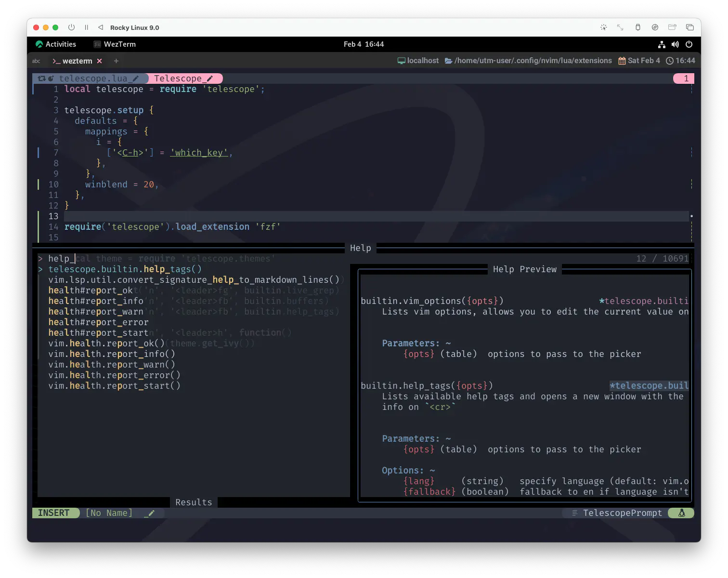The image size is (728, 578).
Task: Open the system power menu icon
Action: (x=689, y=44)
